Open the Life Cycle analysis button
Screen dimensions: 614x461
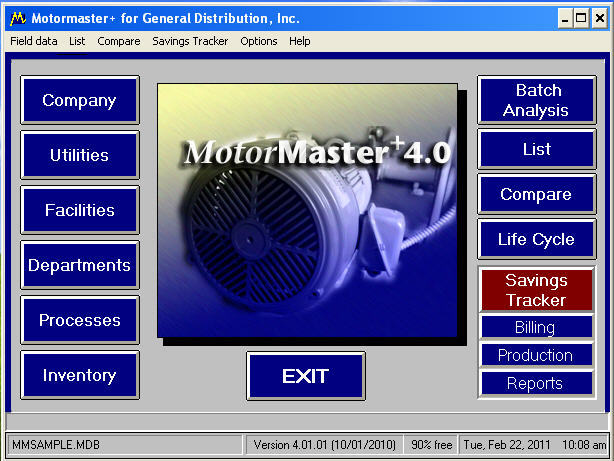point(537,239)
